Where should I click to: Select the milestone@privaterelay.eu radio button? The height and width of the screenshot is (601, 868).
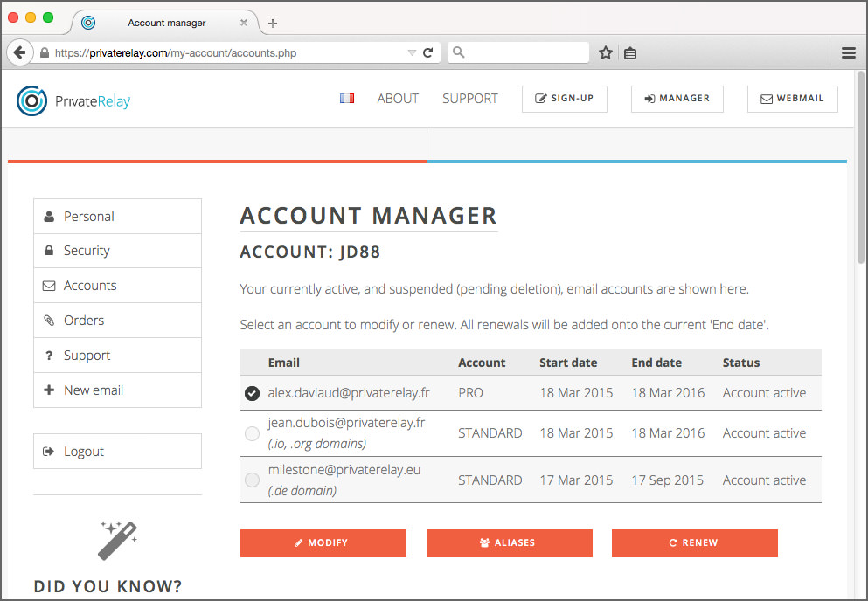(x=252, y=480)
